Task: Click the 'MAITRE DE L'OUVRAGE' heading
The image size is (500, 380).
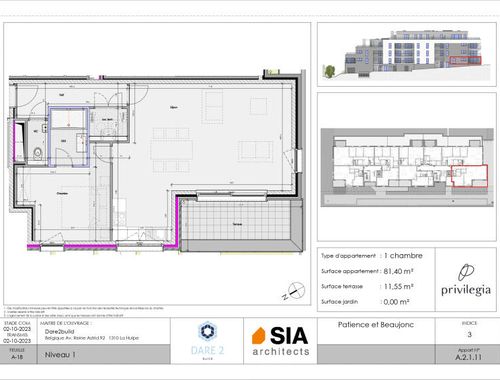Action: pyautogui.click(x=66, y=323)
